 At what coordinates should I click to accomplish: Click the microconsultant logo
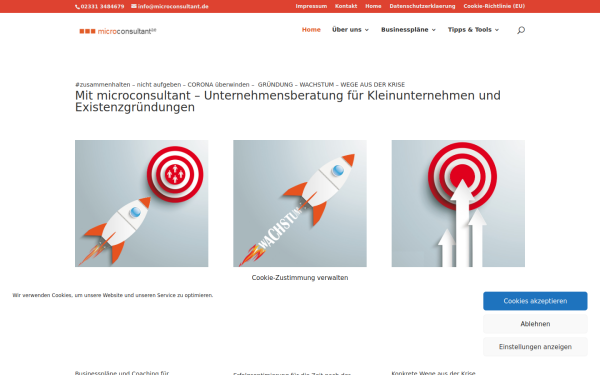coord(118,31)
